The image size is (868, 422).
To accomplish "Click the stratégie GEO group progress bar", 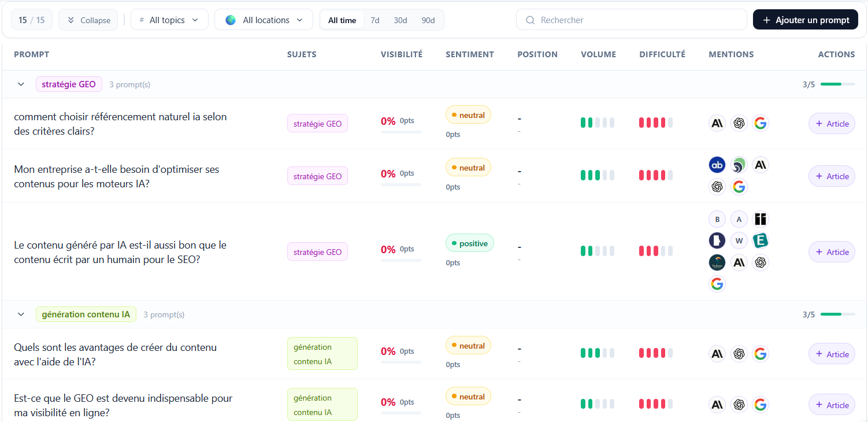I will click(x=838, y=84).
